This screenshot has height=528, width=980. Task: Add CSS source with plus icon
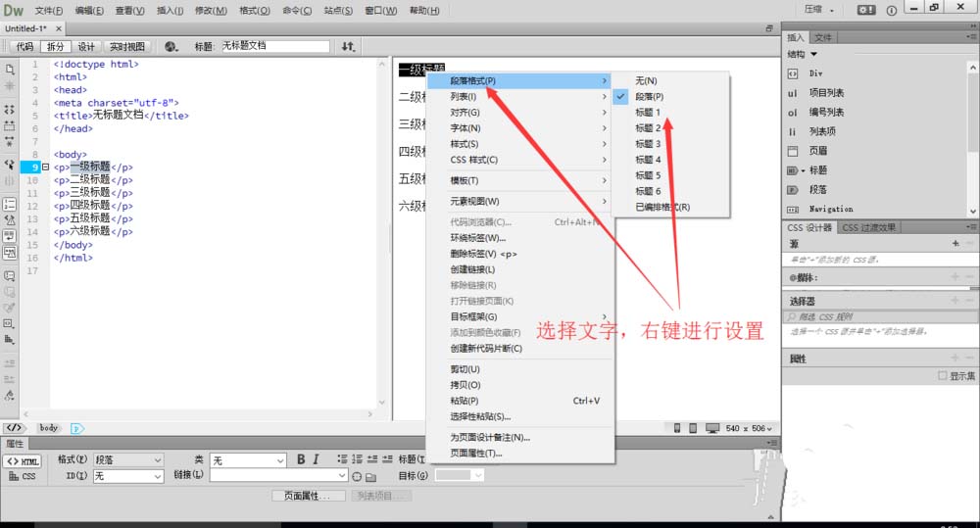coord(955,243)
